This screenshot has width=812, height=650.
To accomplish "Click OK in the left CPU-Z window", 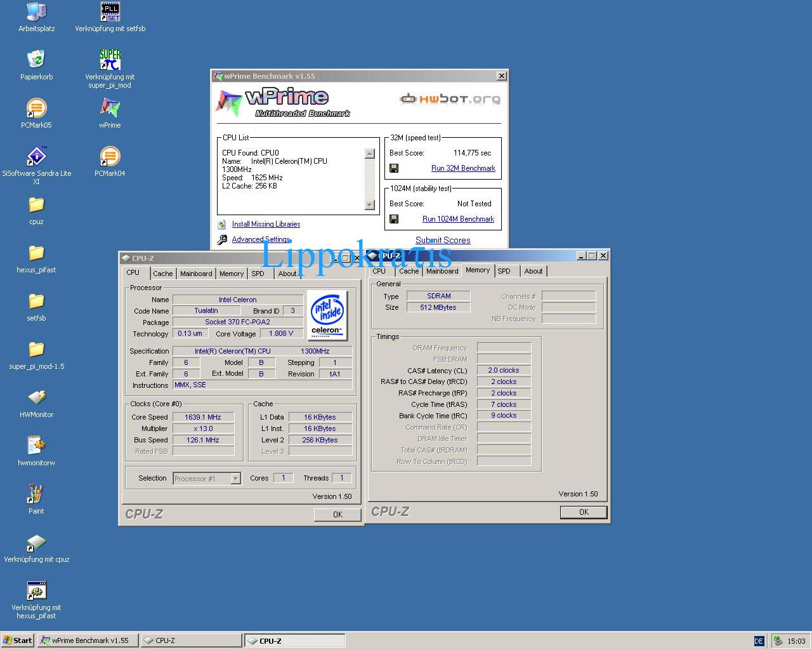I will pos(337,515).
